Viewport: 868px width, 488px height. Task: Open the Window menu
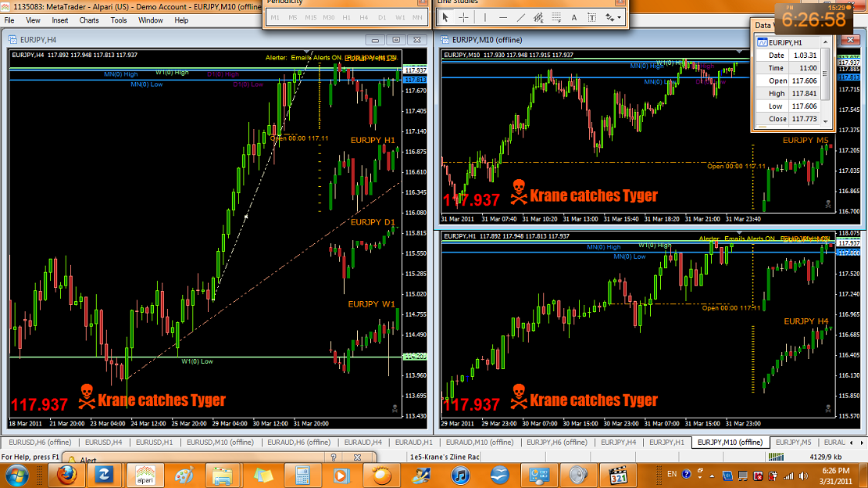click(x=150, y=20)
